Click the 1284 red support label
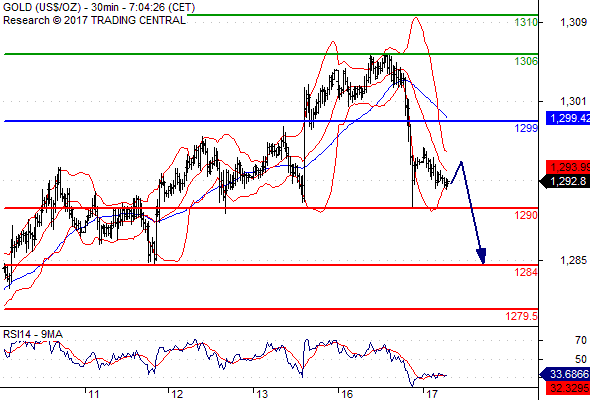590x400 pixels. click(526, 272)
